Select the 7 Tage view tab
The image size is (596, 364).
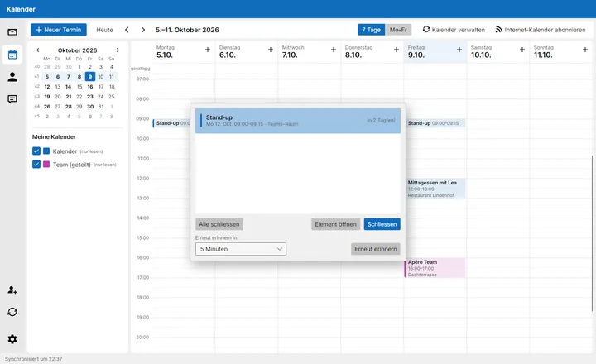click(x=371, y=30)
